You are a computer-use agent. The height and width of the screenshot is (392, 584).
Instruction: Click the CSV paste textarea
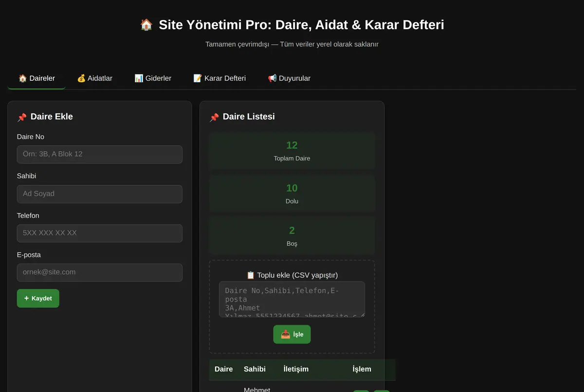292,299
